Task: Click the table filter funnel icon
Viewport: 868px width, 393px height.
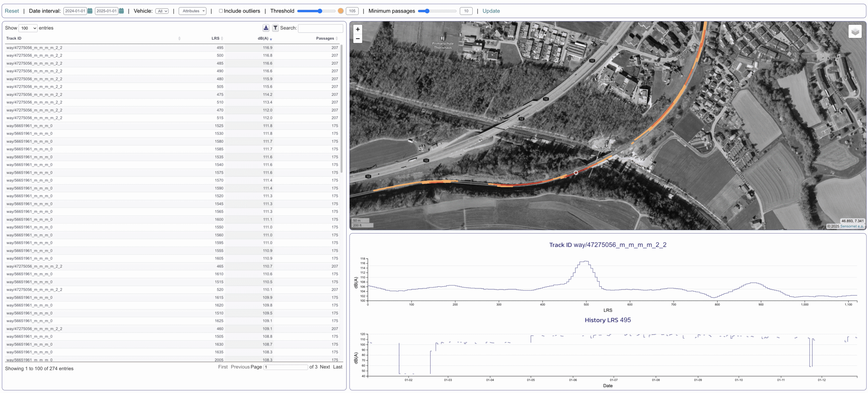Action: point(275,28)
